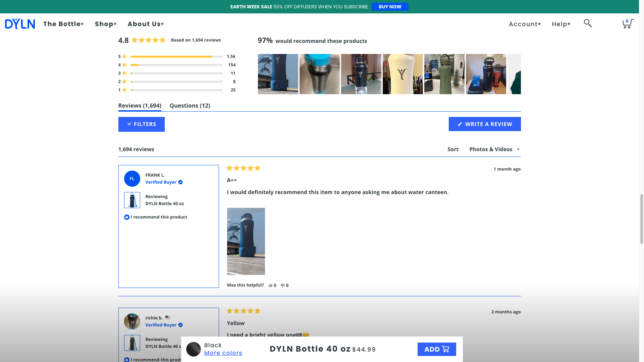Open the search magnifier icon

click(x=588, y=23)
